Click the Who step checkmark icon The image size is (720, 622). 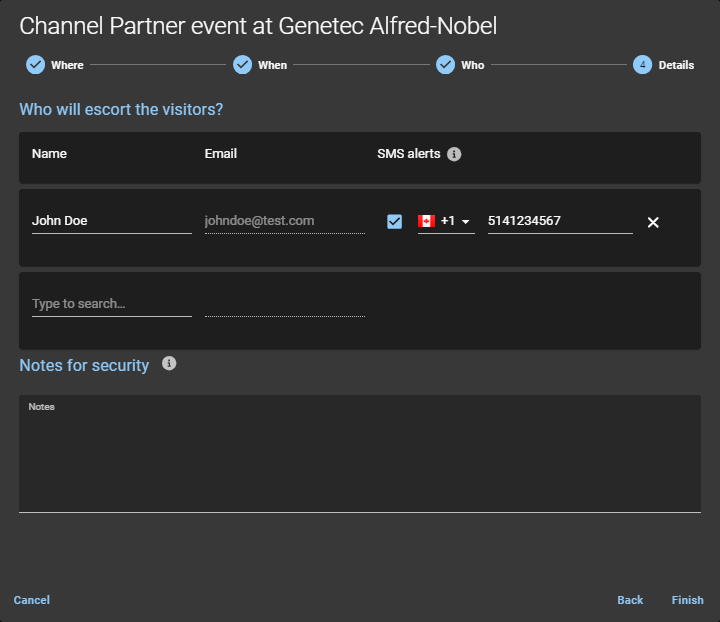pos(445,65)
